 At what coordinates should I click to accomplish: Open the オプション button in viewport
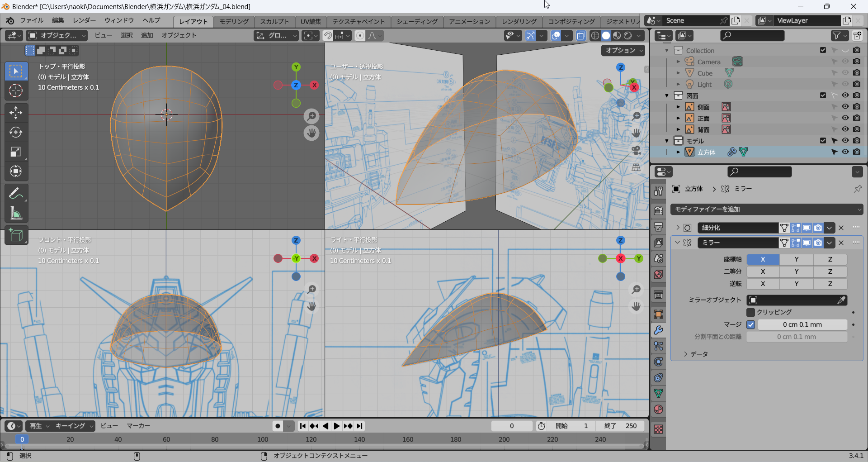click(x=623, y=50)
